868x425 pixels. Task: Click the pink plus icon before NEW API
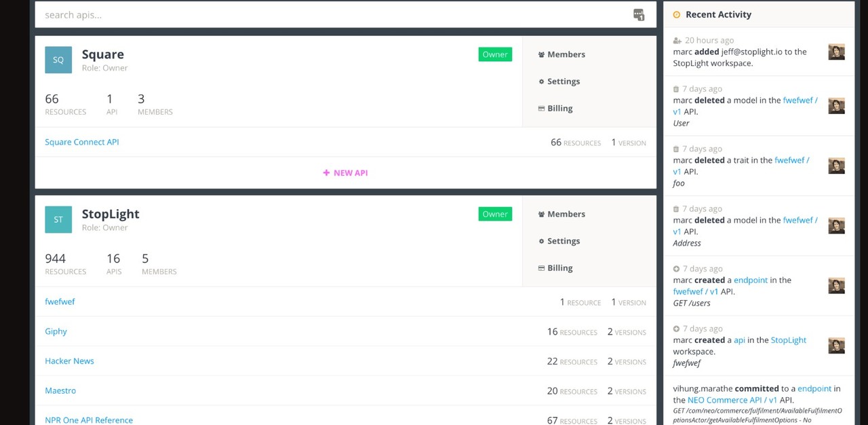pyautogui.click(x=326, y=173)
